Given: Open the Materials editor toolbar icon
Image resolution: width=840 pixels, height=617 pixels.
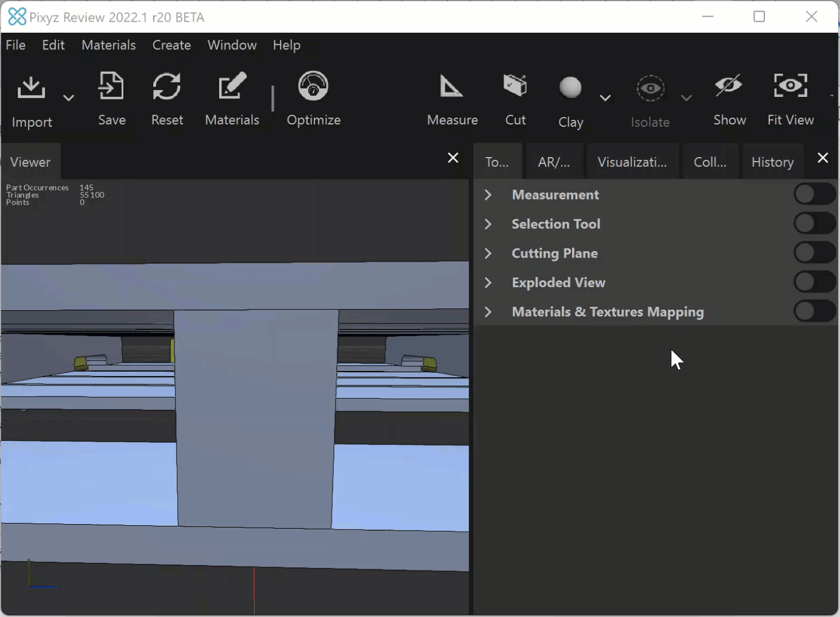Looking at the screenshot, I should [232, 86].
